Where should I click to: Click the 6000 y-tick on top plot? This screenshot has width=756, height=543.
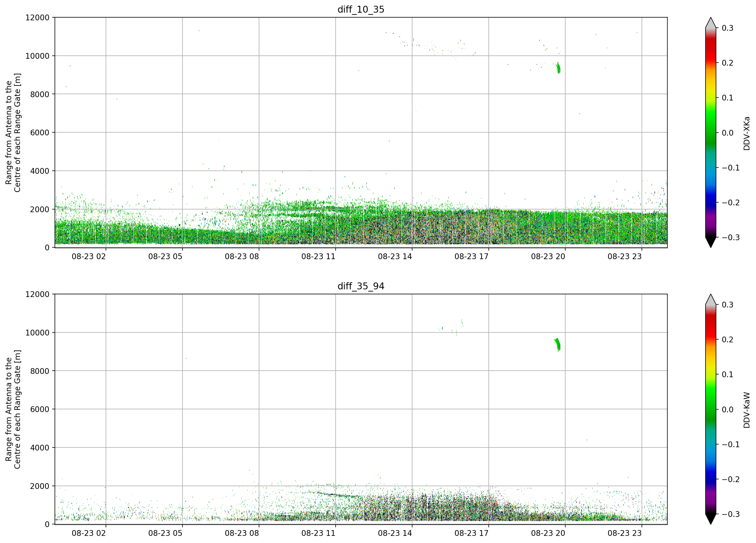[40, 132]
